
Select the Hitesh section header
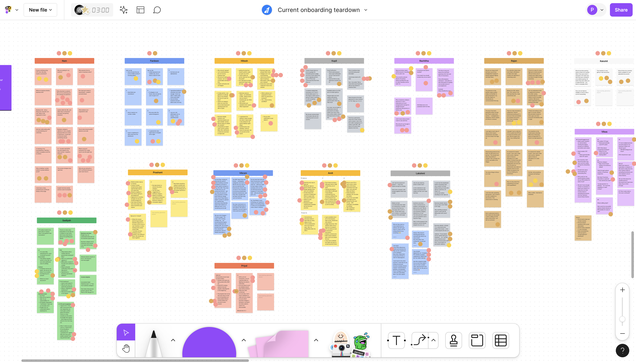244,61
